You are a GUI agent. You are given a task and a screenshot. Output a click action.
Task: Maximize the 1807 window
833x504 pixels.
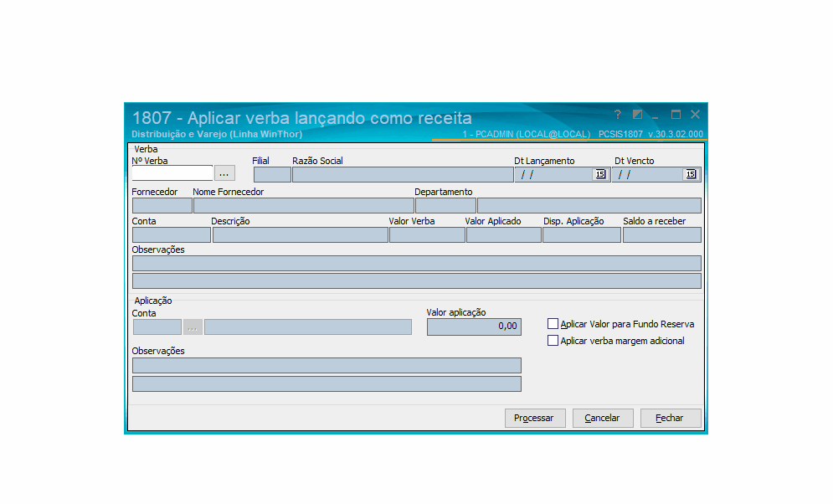point(676,114)
